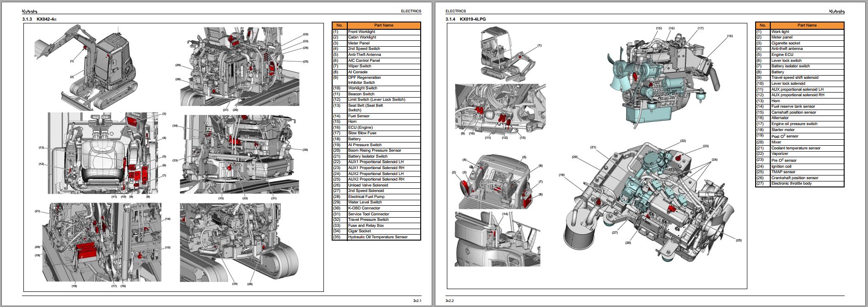This screenshot has height=307, width=868.
Task: Click 'Travel speed shift solenoid' row
Action: pyautogui.click(x=800, y=77)
